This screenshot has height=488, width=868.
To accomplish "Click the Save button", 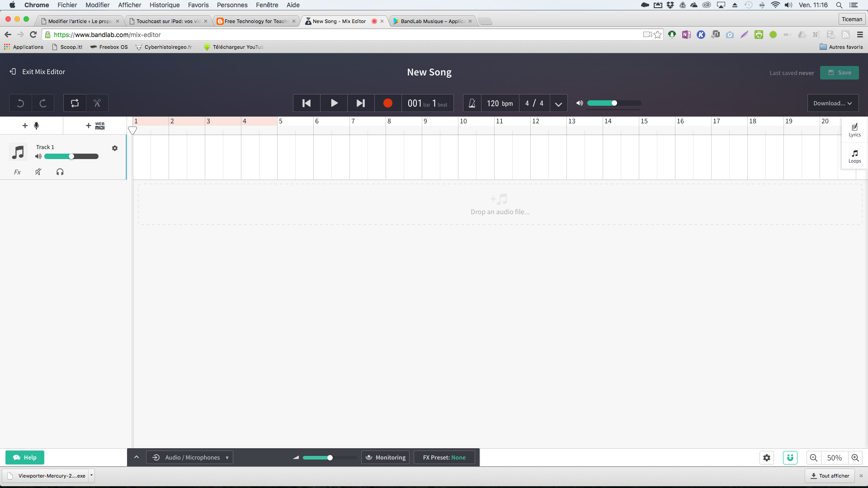I will coord(840,72).
